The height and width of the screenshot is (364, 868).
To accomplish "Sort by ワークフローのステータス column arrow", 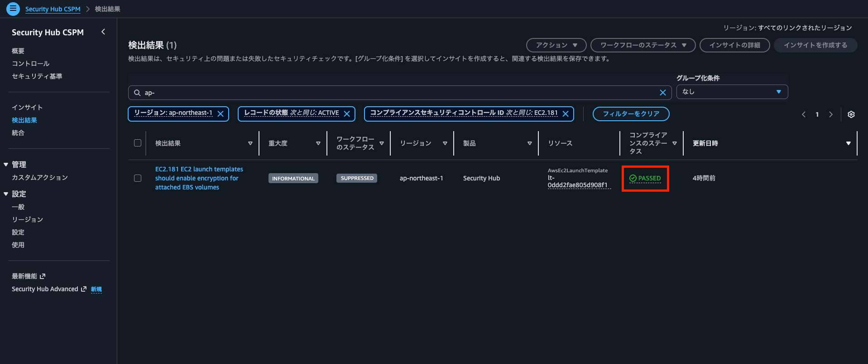I will click(382, 143).
